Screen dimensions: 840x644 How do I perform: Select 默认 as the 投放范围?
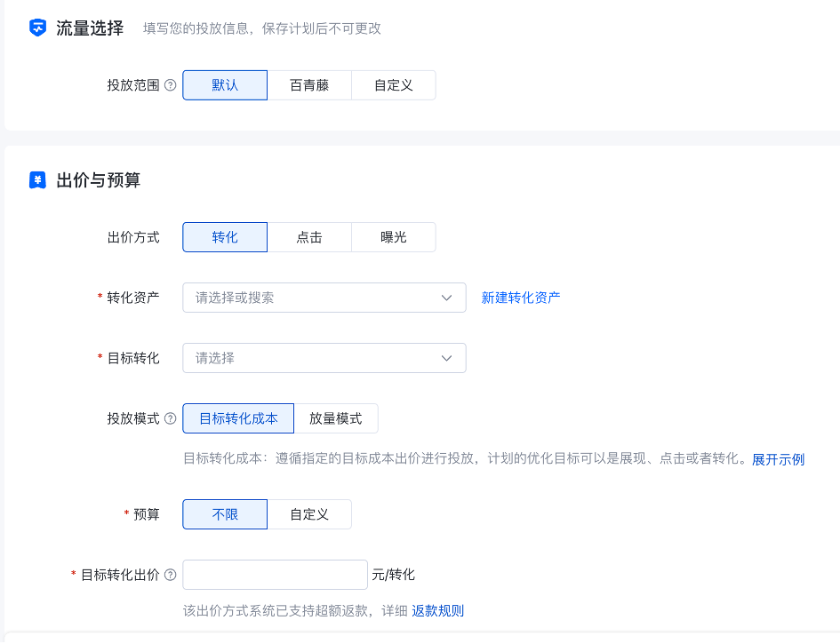pyautogui.click(x=225, y=86)
